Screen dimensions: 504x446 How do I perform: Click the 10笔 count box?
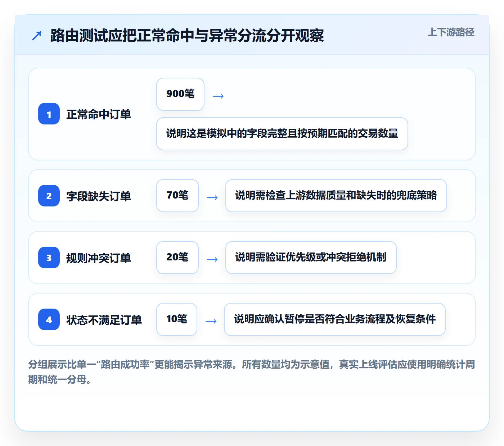click(x=177, y=319)
